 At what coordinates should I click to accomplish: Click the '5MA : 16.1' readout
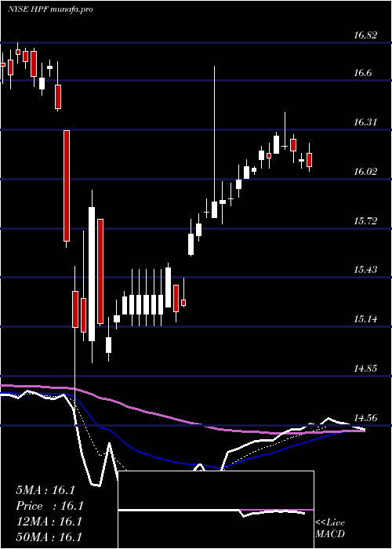[x=45, y=490]
